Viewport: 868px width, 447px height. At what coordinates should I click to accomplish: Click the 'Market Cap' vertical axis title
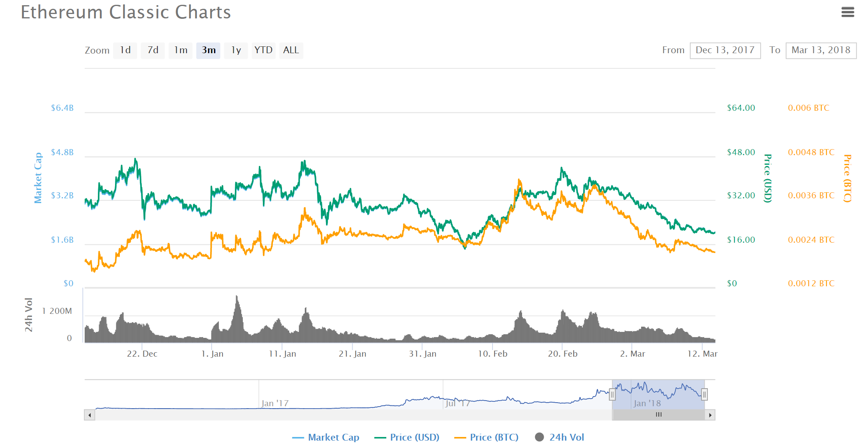pos(38,178)
